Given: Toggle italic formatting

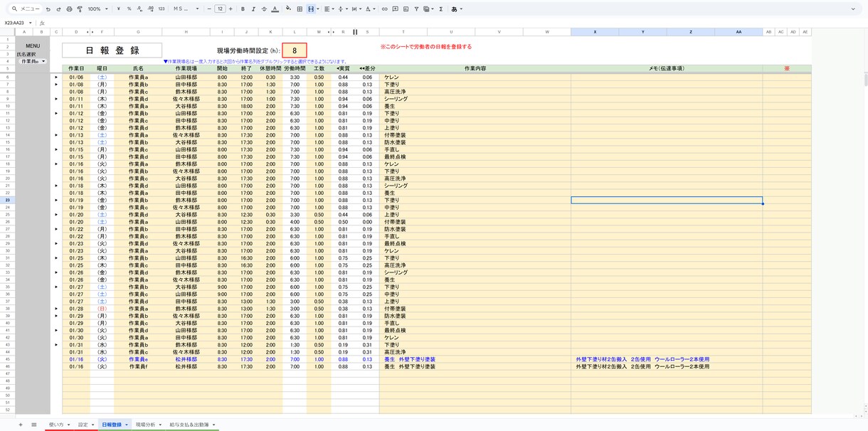Looking at the screenshot, I should (253, 9).
